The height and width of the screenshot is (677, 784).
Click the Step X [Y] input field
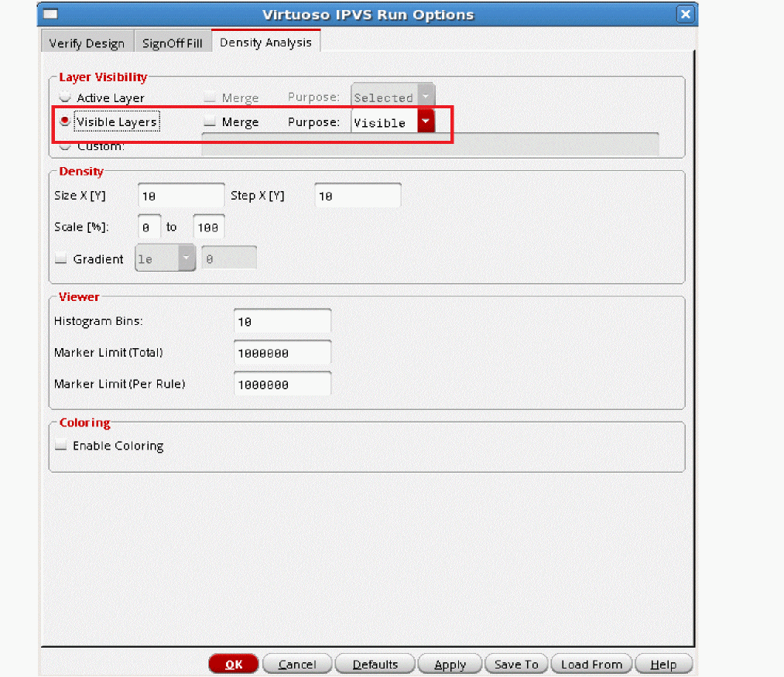click(358, 196)
